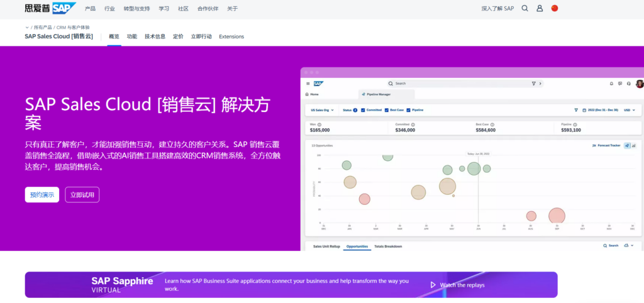Click the 深入了解 SAP link
This screenshot has width=644, height=303.
point(497,8)
